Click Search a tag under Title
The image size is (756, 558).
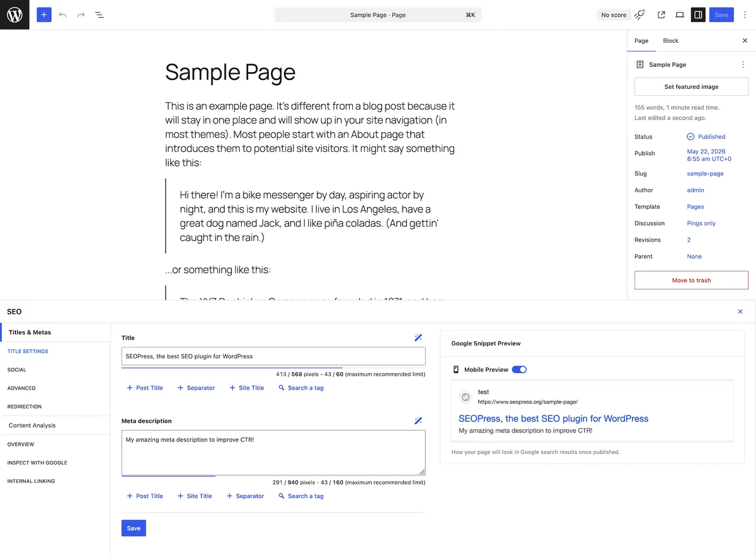point(301,388)
